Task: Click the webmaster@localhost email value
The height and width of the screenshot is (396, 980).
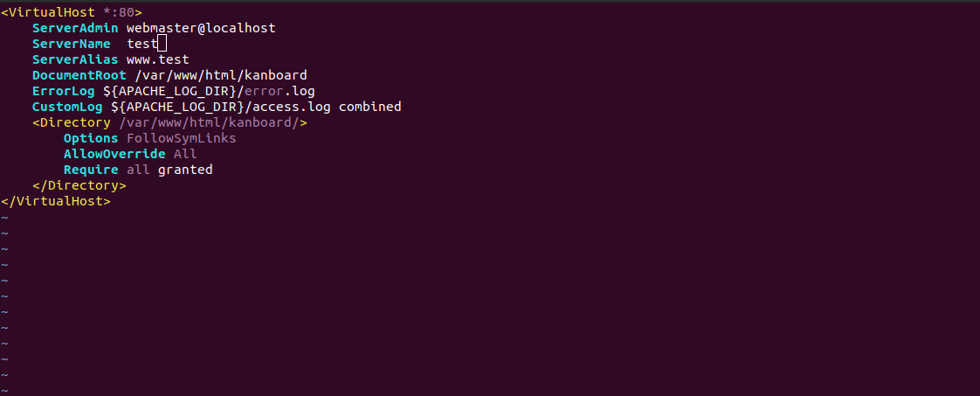Action: (x=201, y=27)
